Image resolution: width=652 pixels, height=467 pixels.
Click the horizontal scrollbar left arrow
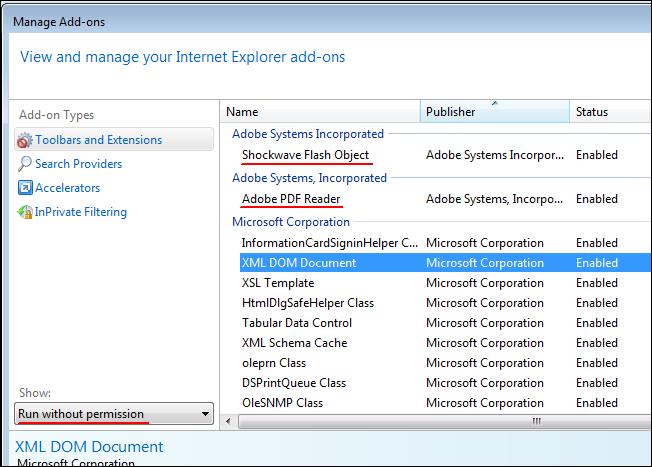[228, 421]
